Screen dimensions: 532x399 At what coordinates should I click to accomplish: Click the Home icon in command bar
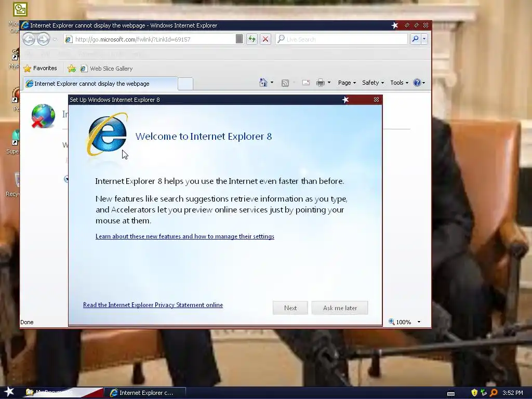coord(263,83)
